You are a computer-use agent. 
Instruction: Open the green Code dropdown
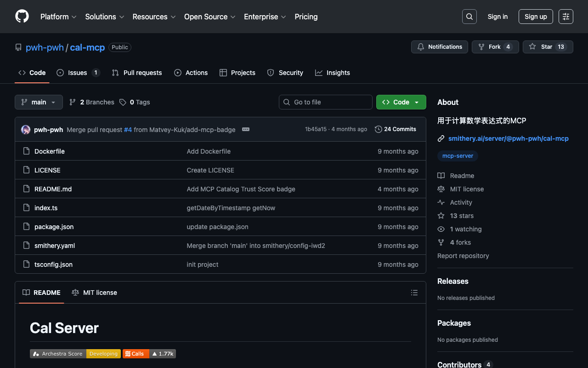click(401, 102)
